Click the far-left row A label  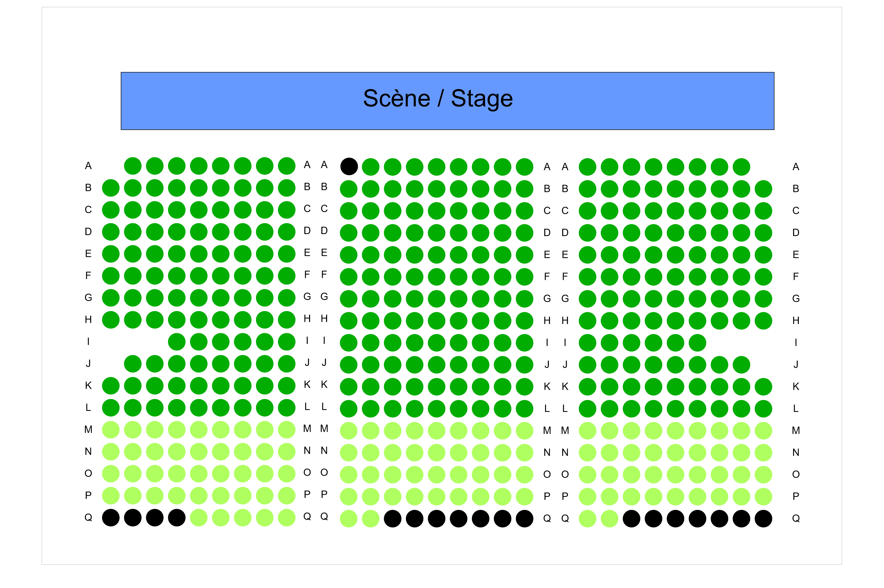point(88,165)
